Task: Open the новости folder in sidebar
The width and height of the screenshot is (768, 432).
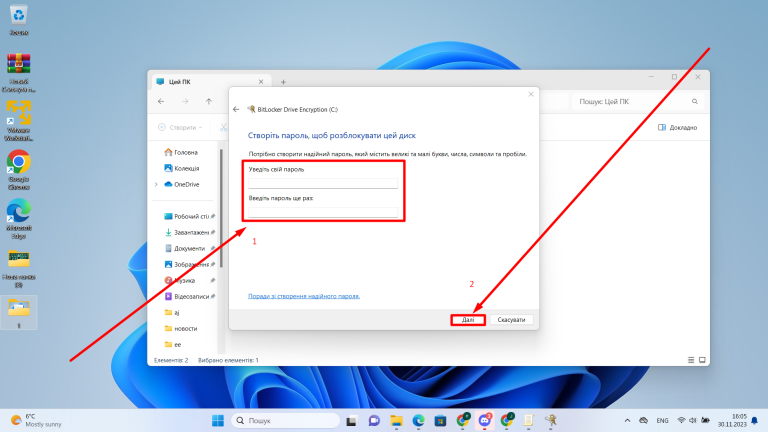Action: click(x=181, y=329)
